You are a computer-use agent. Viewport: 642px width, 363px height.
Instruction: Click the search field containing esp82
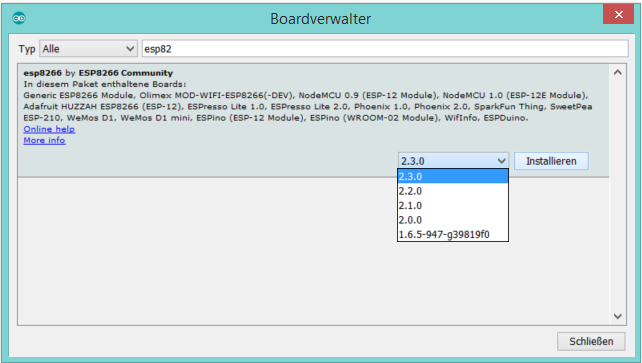pos(385,49)
